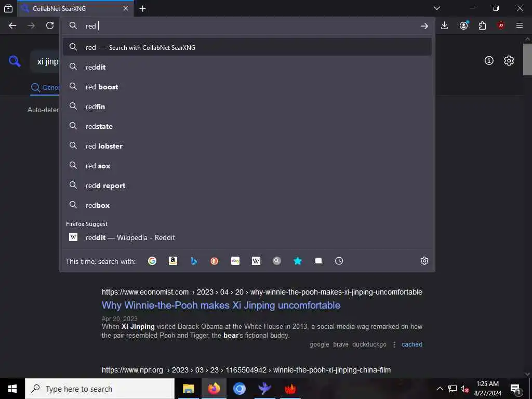
Task: Open SearXNG preferences gear icon
Action: click(x=509, y=61)
